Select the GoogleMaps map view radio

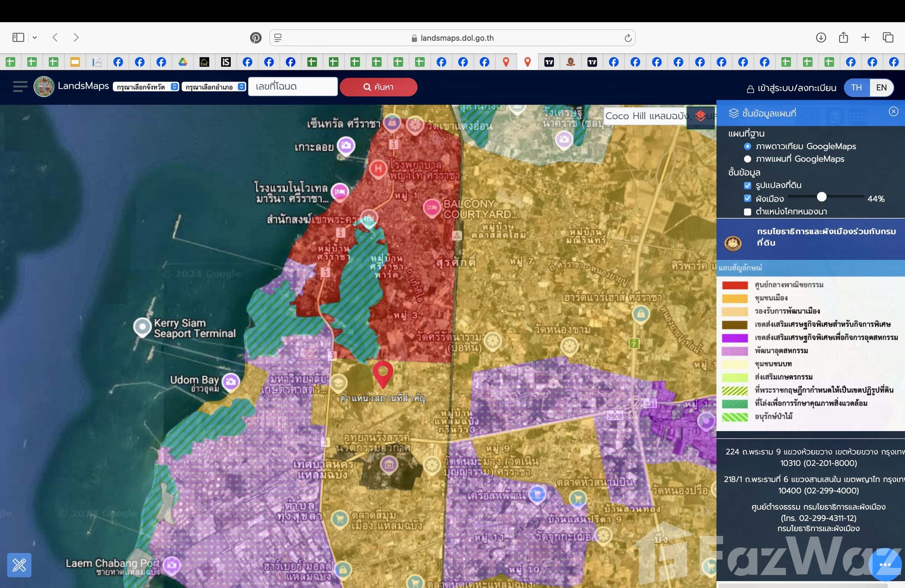point(747,159)
